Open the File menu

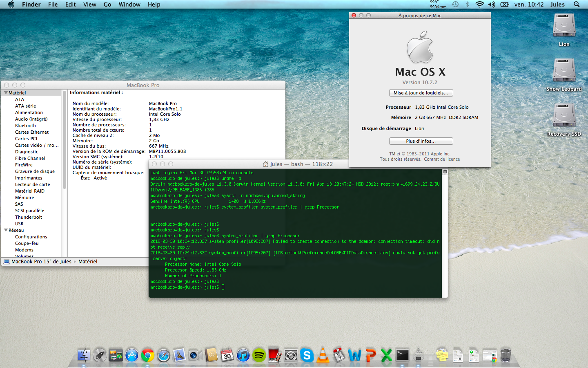[53, 4]
